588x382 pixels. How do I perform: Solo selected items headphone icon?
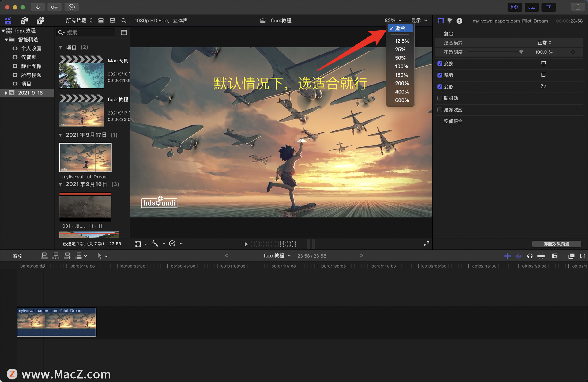(530, 256)
